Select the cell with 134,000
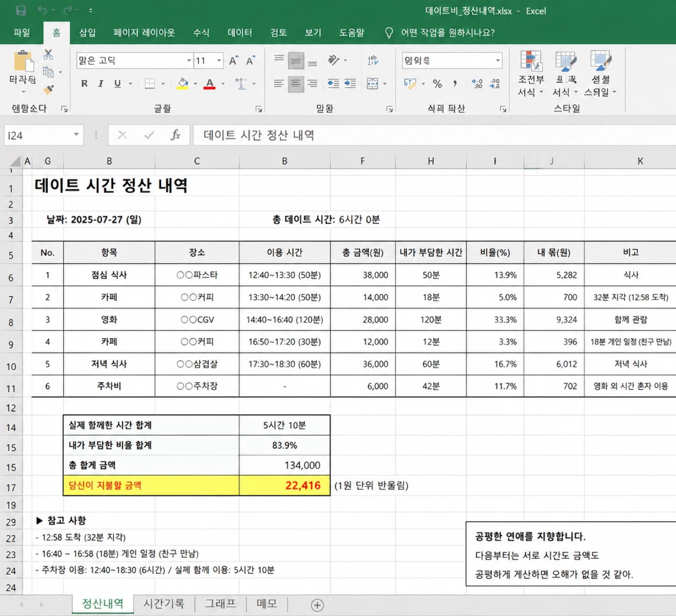Image resolution: width=676 pixels, height=616 pixels. click(x=285, y=465)
